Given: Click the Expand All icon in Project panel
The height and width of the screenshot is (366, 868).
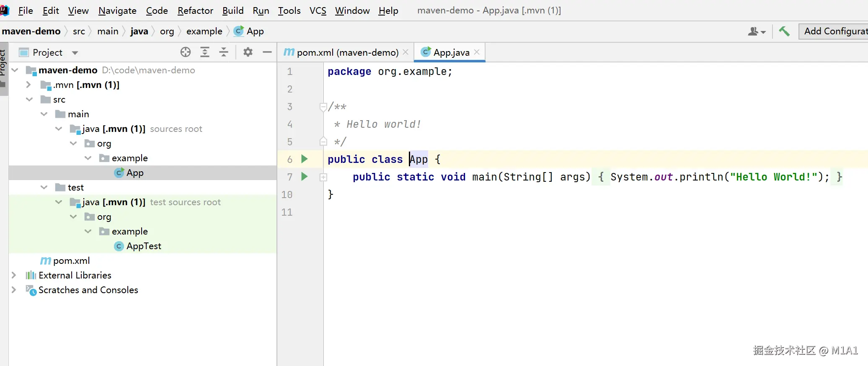Looking at the screenshot, I should (205, 52).
